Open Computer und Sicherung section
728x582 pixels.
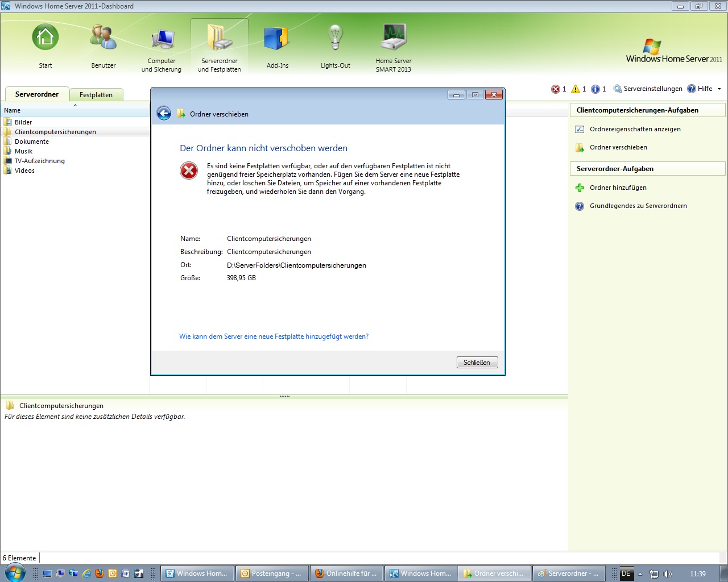[162, 48]
